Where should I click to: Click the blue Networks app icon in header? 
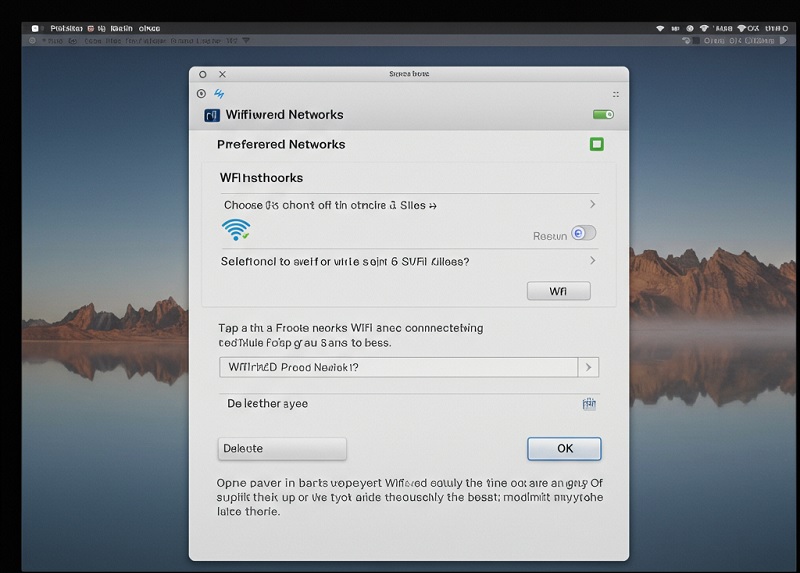click(x=212, y=115)
